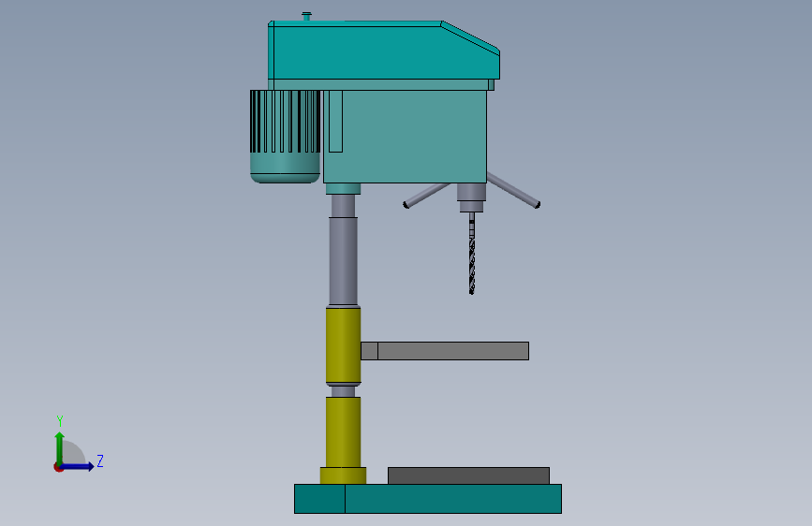
Task: Select the small knob on top of the cover
Action: pos(306,17)
